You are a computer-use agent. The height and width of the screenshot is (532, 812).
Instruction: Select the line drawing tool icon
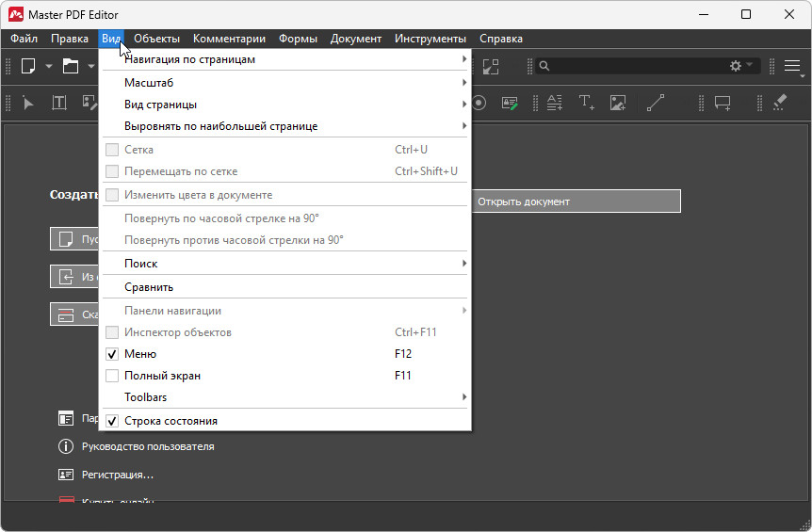(x=656, y=103)
